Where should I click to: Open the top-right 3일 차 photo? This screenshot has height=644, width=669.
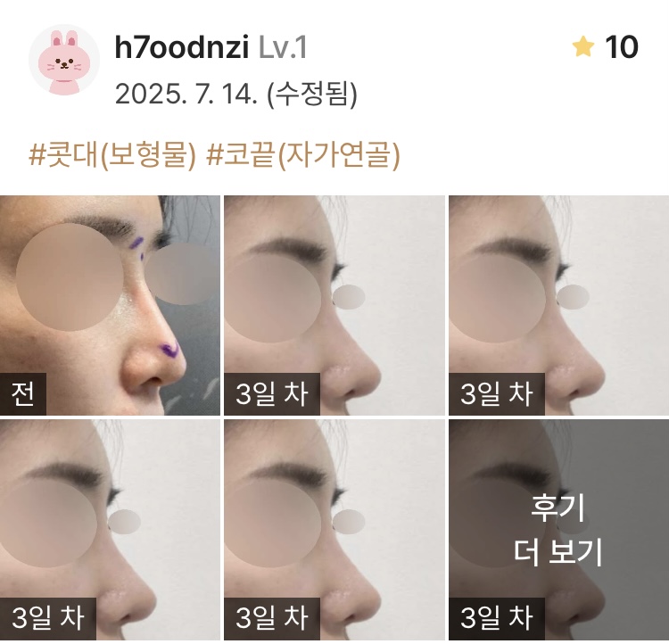[559, 305]
